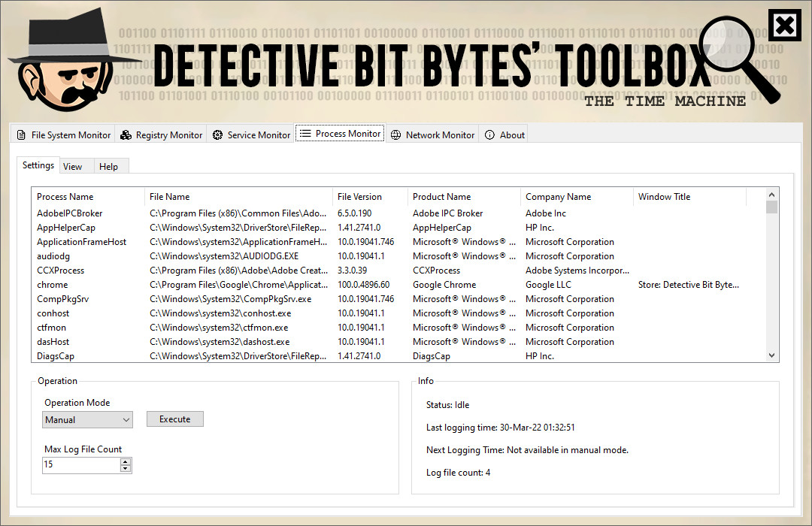This screenshot has width=812, height=526.
Task: Sort by the Process Name column header
Action: (65, 197)
